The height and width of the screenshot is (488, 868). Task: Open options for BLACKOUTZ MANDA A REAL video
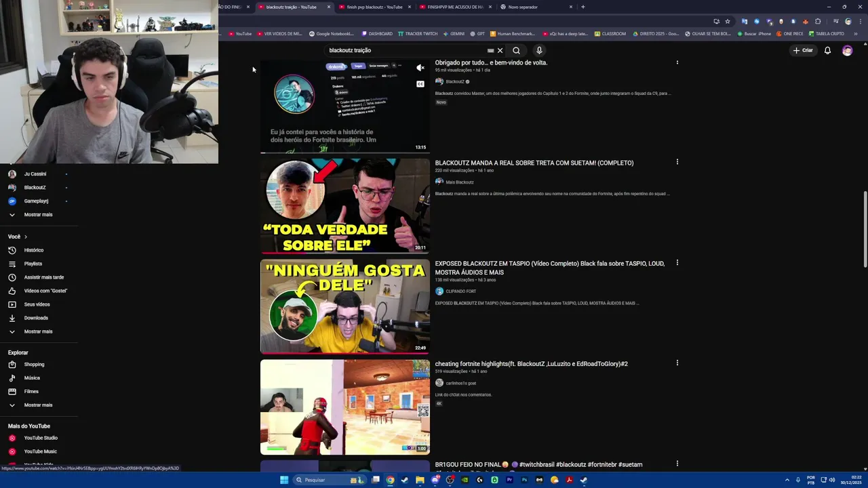tap(677, 162)
